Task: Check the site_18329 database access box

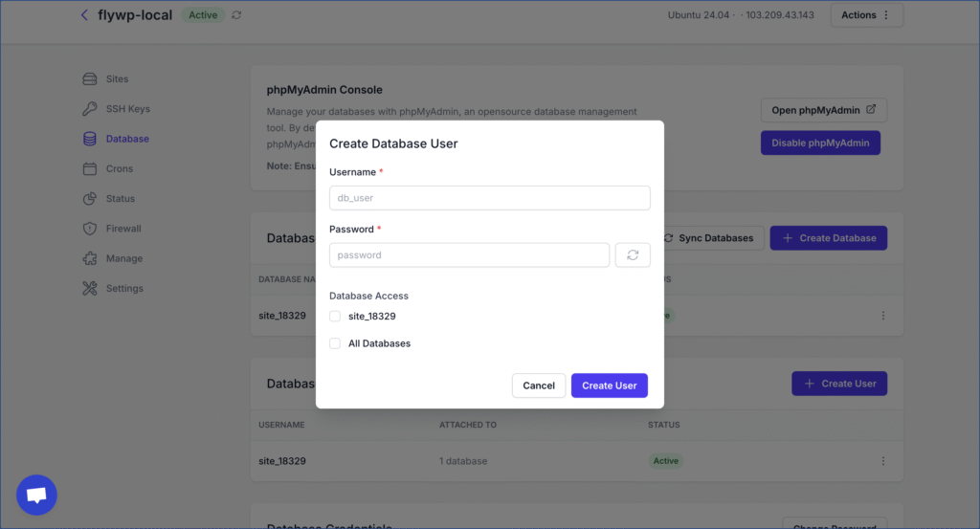Action: [x=335, y=316]
